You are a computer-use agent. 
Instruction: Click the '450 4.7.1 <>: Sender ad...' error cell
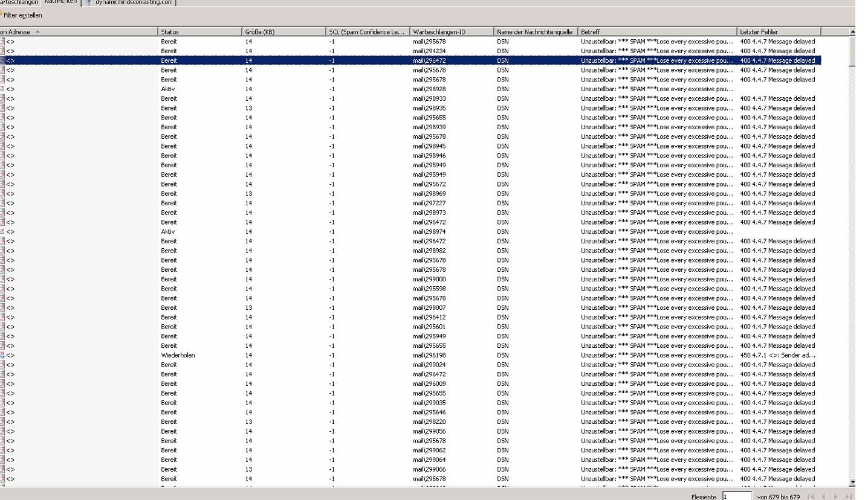[778, 356]
